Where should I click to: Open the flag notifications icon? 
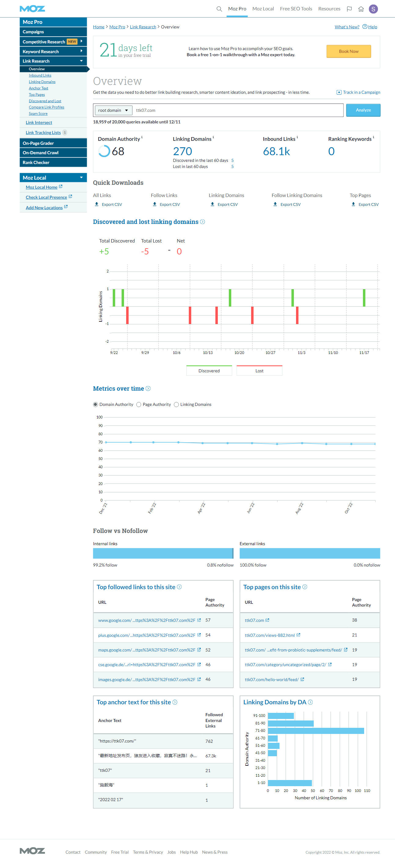tap(349, 9)
